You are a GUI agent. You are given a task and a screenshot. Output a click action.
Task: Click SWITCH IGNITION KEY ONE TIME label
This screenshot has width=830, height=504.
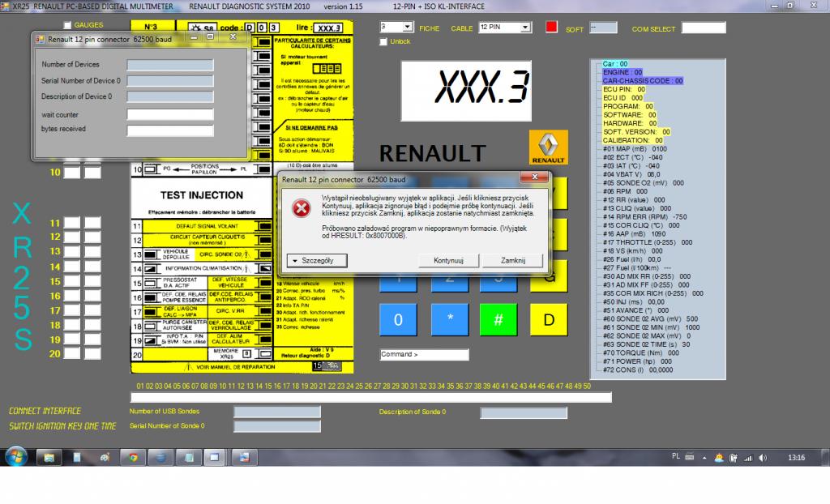point(62,425)
